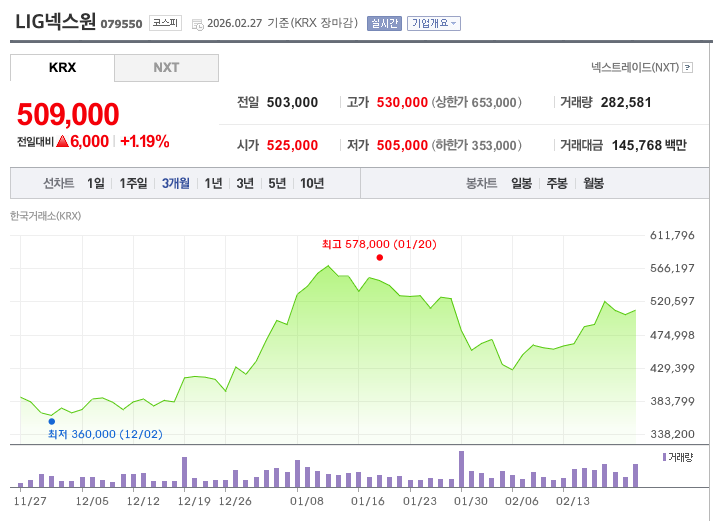Click the 566,197 axis value
The width and height of the screenshot is (713, 521).
click(672, 268)
